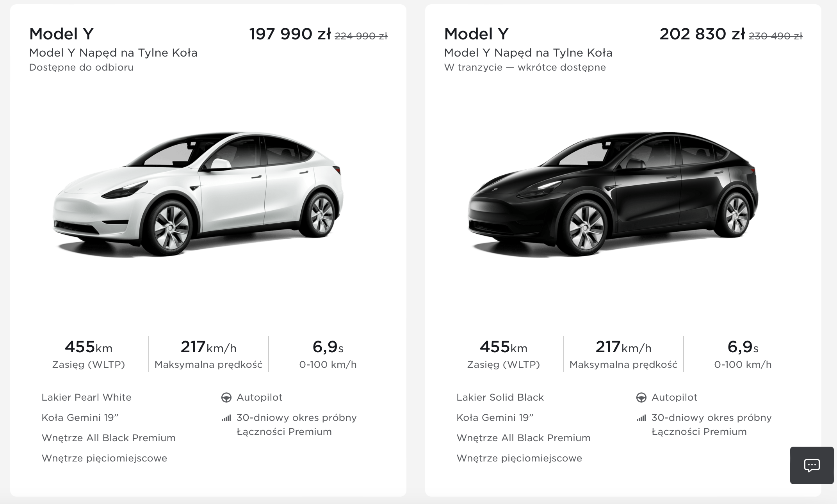Select the black Model Y car image
Viewport: 837px width, 504px height.
613,194
